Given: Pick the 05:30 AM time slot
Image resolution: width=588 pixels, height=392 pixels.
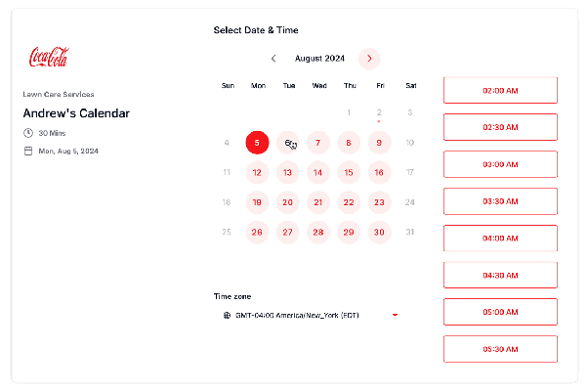Looking at the screenshot, I should (x=500, y=349).
